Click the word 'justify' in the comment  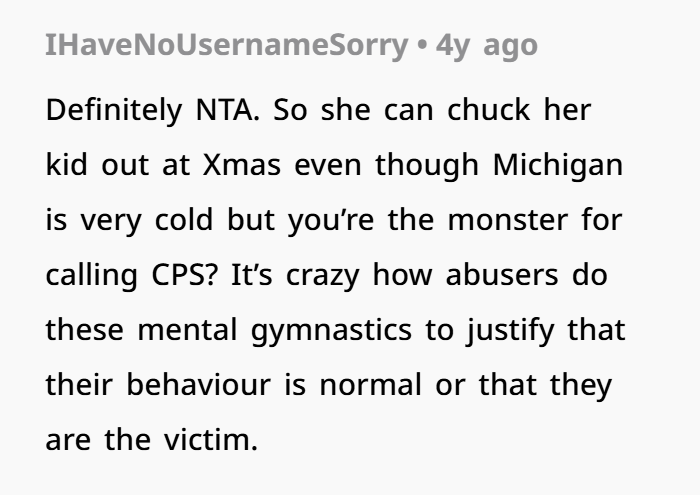tap(510, 331)
